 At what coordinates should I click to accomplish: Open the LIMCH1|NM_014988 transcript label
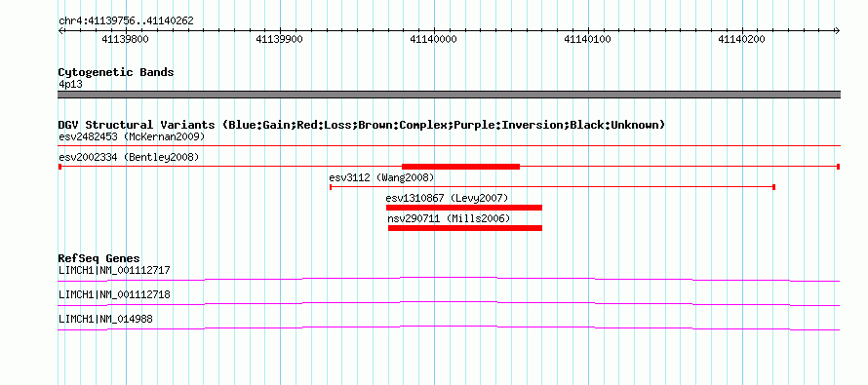tap(105, 319)
